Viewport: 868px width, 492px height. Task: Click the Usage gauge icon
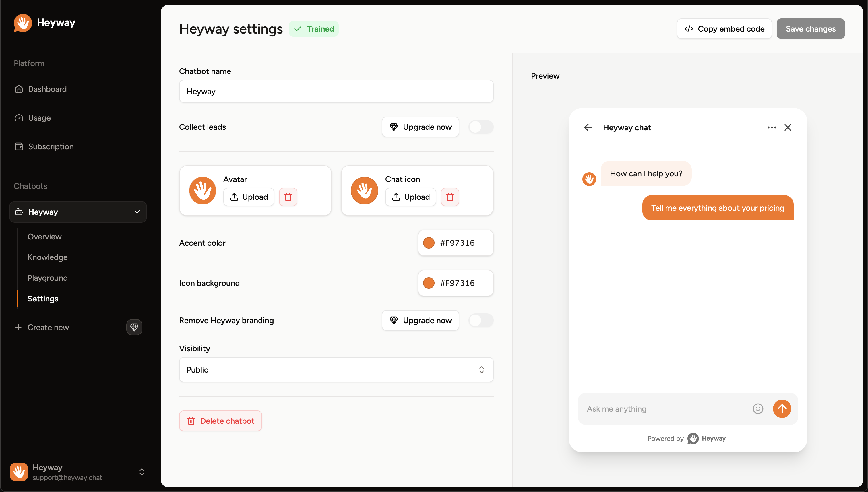pos(19,118)
